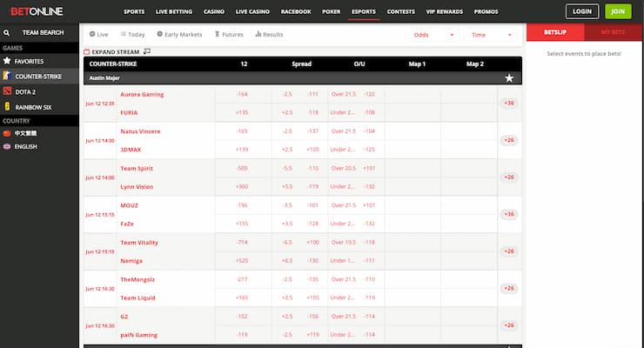Choose the Dota 2 game icon
Viewport: 644px width, 348px height.
[x=7, y=91]
